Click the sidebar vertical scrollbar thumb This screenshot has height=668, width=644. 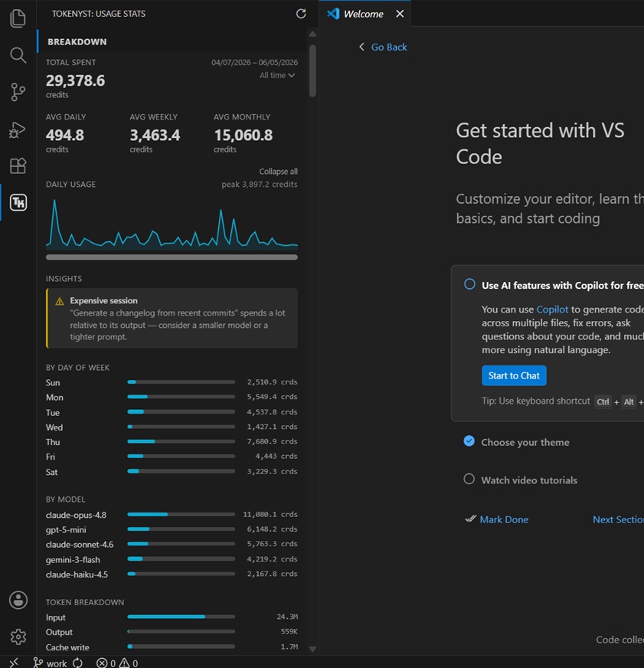(x=312, y=70)
